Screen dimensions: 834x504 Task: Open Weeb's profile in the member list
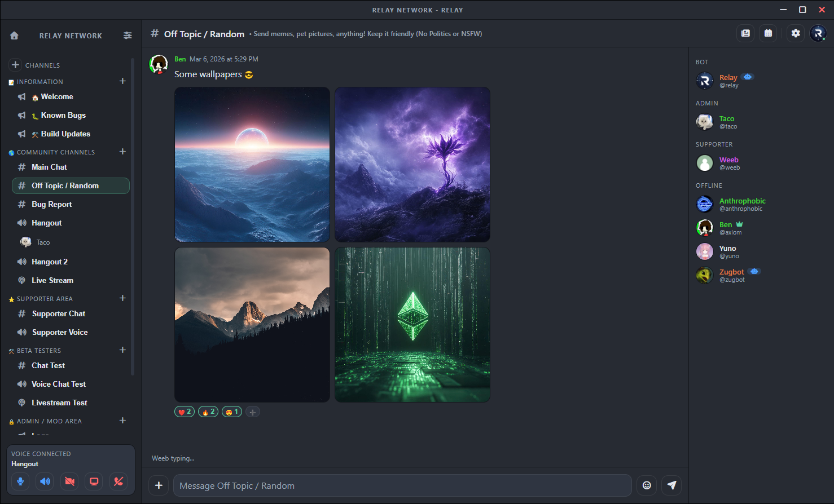click(x=728, y=163)
